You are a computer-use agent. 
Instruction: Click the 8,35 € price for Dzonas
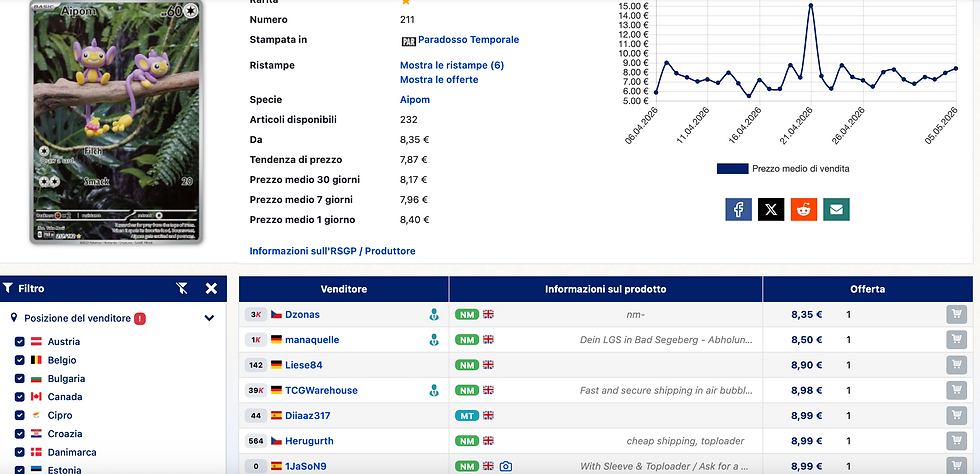(x=806, y=315)
